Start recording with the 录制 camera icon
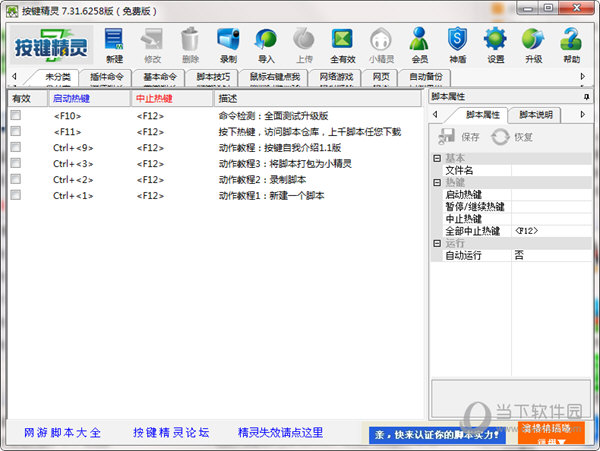The height and width of the screenshot is (451, 600). [x=228, y=45]
